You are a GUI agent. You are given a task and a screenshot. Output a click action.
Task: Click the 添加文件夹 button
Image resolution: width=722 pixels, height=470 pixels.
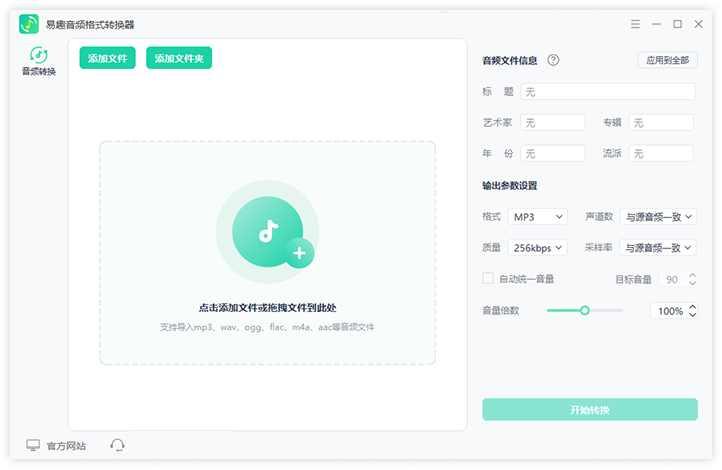coord(179,58)
